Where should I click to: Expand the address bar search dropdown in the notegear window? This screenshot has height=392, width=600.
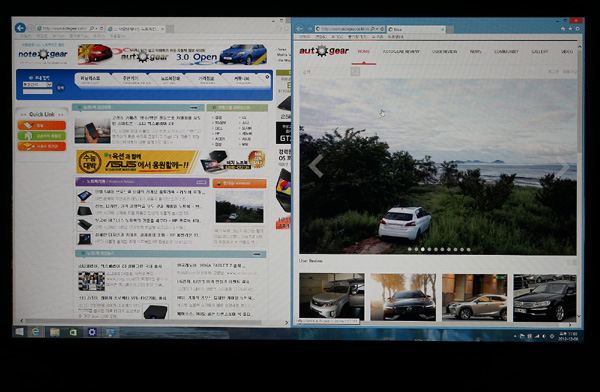[96, 28]
